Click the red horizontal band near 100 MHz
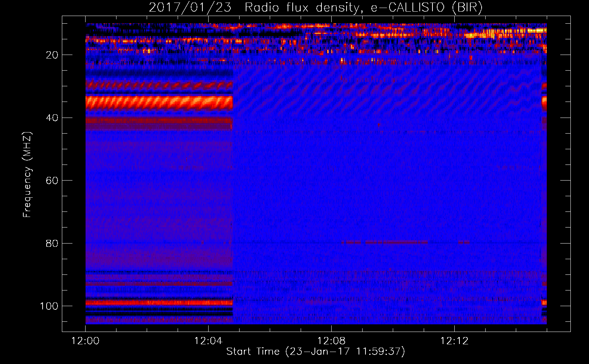 tap(159, 302)
